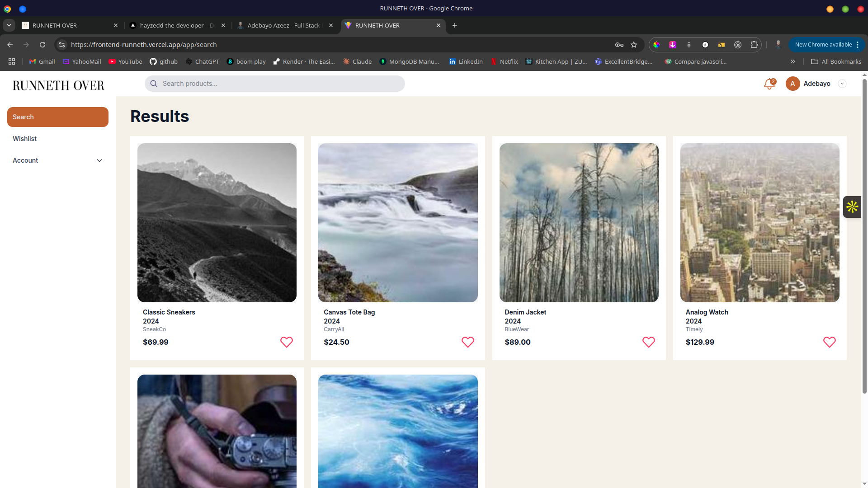868x488 pixels.
Task: Open the All Bookmarks folder
Action: (836, 61)
